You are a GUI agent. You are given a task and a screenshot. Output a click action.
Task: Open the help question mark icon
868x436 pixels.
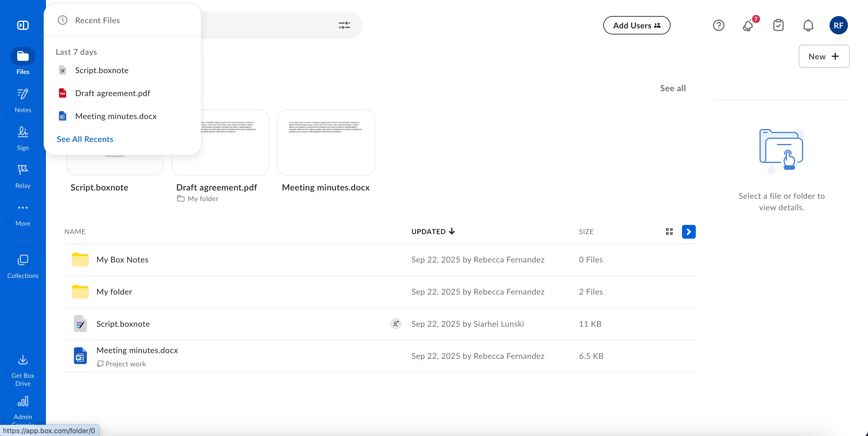[x=718, y=25]
